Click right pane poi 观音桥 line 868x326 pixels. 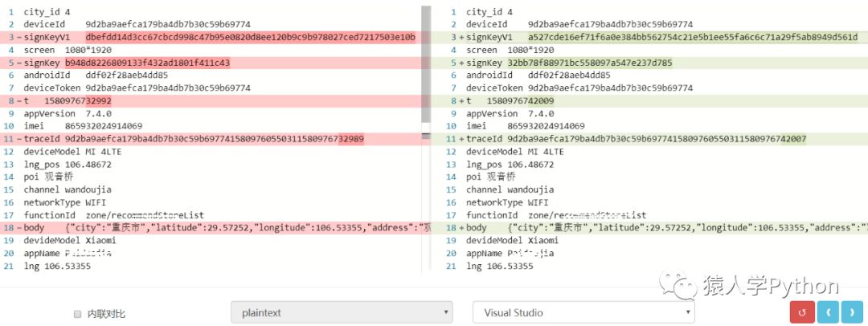[x=491, y=177]
